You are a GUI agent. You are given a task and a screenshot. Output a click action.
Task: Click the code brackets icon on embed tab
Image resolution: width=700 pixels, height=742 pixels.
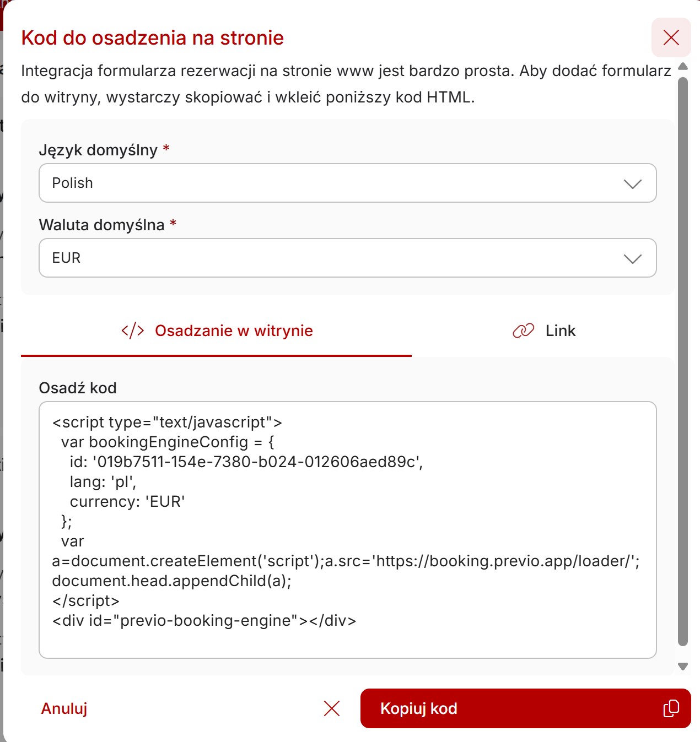[x=133, y=331]
